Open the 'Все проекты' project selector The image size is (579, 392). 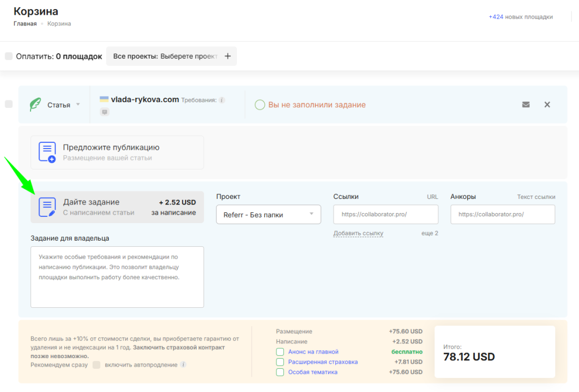pos(165,56)
